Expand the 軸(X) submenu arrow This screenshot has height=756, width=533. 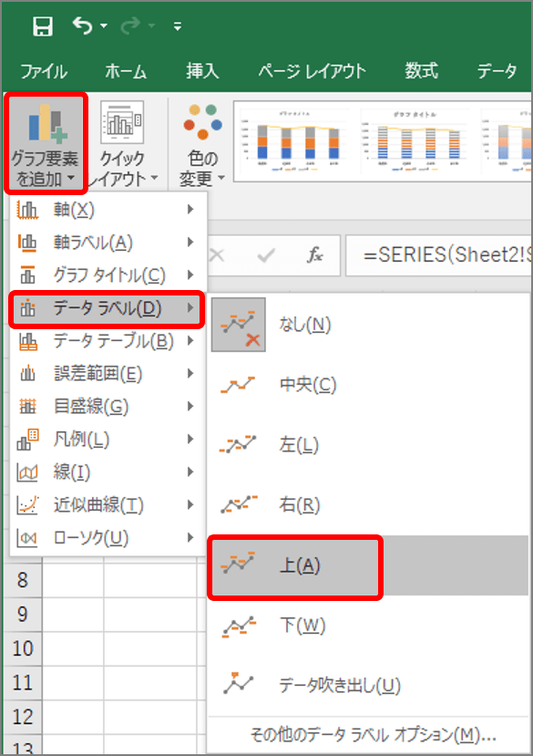pos(190,209)
